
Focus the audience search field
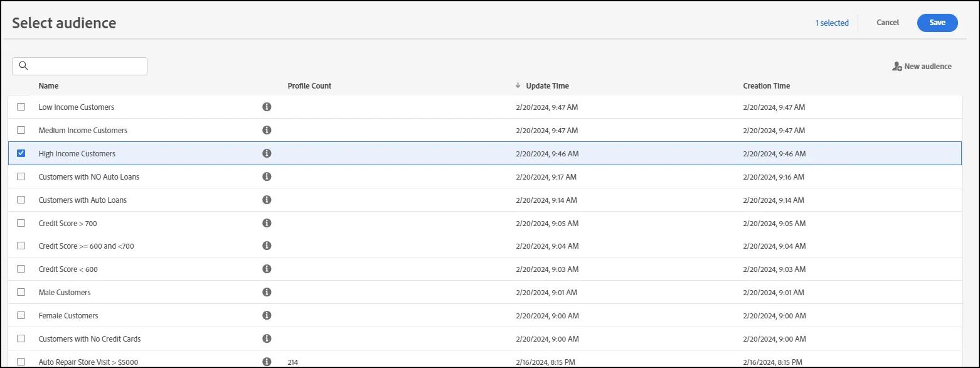(x=80, y=66)
